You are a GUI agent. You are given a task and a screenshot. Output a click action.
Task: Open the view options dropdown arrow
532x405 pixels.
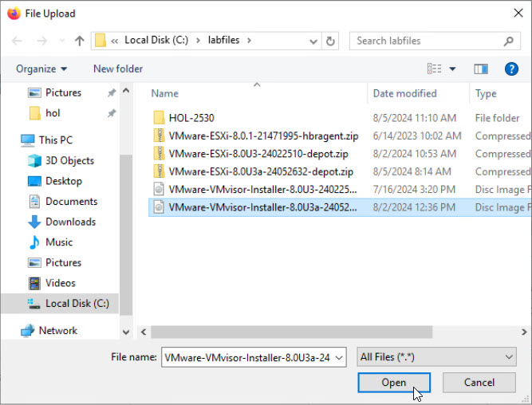452,69
